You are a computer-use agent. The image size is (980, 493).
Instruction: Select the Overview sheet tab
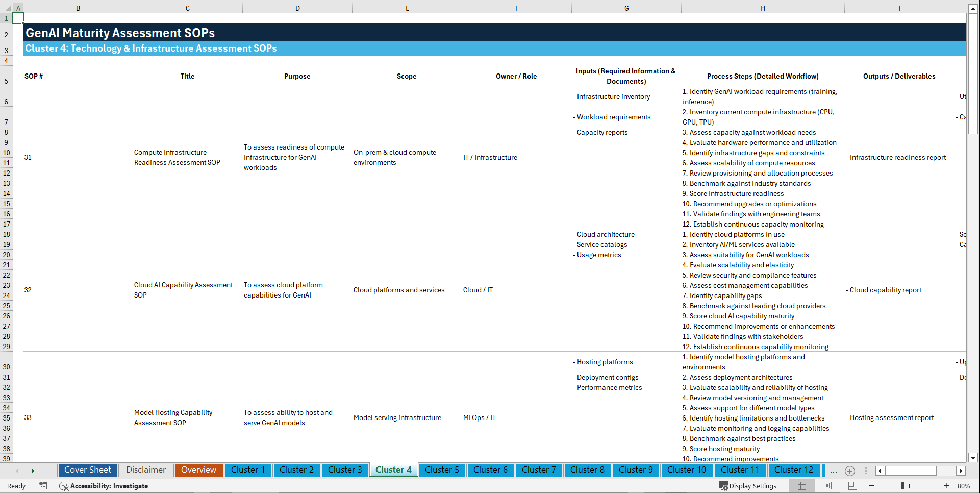(x=198, y=470)
